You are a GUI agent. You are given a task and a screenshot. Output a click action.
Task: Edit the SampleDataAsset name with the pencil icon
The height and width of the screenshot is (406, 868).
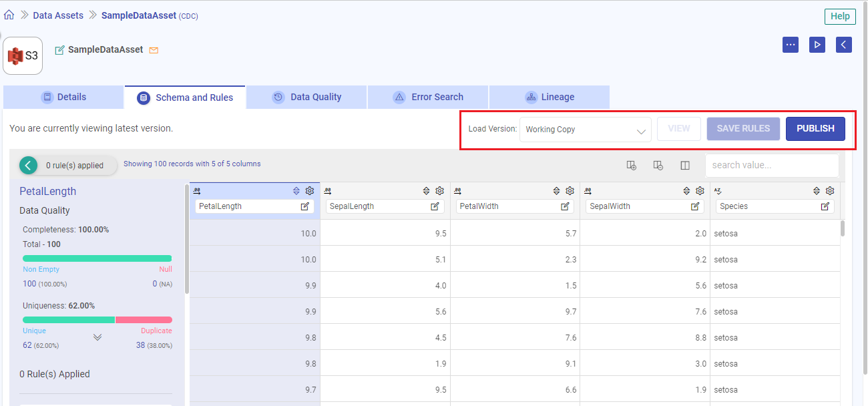click(x=59, y=49)
